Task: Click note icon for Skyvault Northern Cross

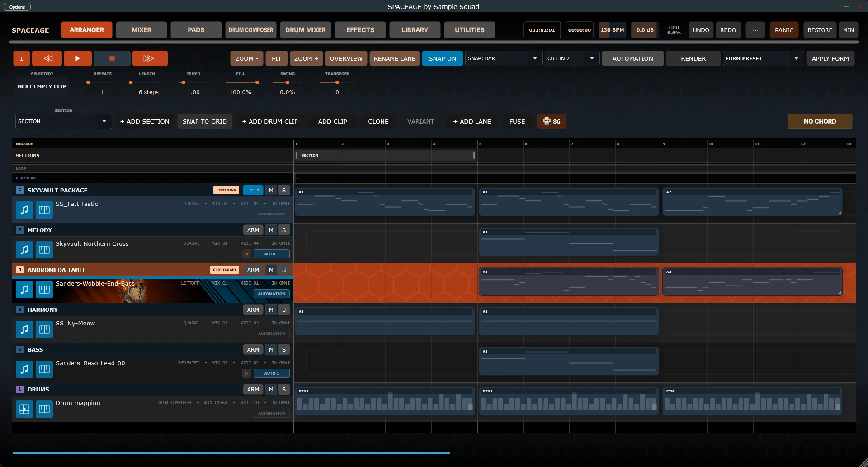Action: coord(24,250)
